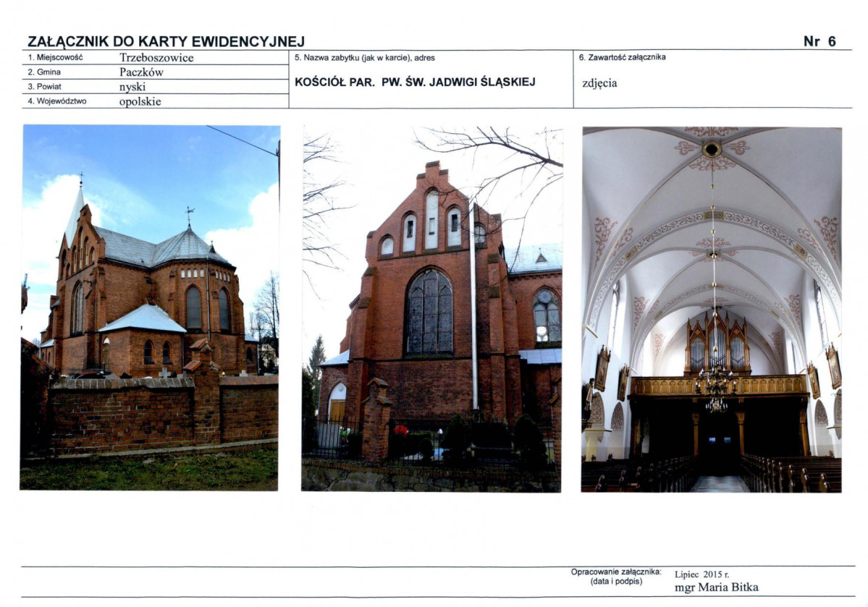
Task: Select the author name 'mgr Maria Bitka'
Action: [x=716, y=587]
